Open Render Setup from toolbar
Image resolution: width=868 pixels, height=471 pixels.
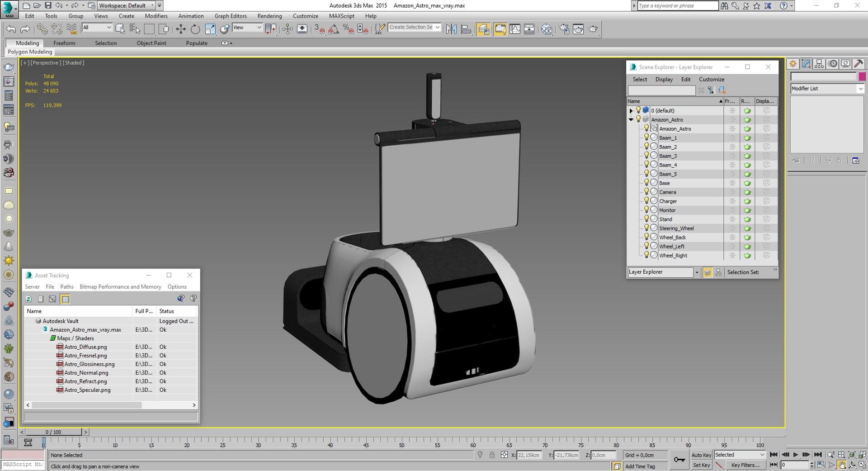click(x=564, y=29)
